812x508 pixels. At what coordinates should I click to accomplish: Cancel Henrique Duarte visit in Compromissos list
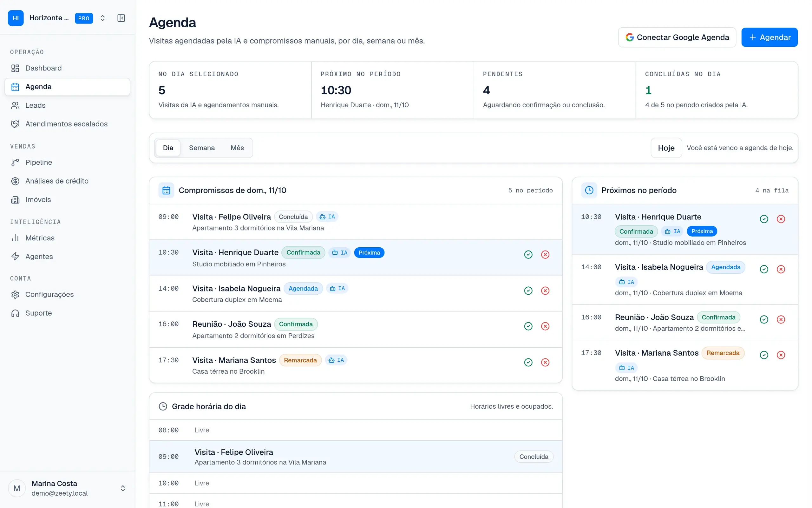pos(545,255)
